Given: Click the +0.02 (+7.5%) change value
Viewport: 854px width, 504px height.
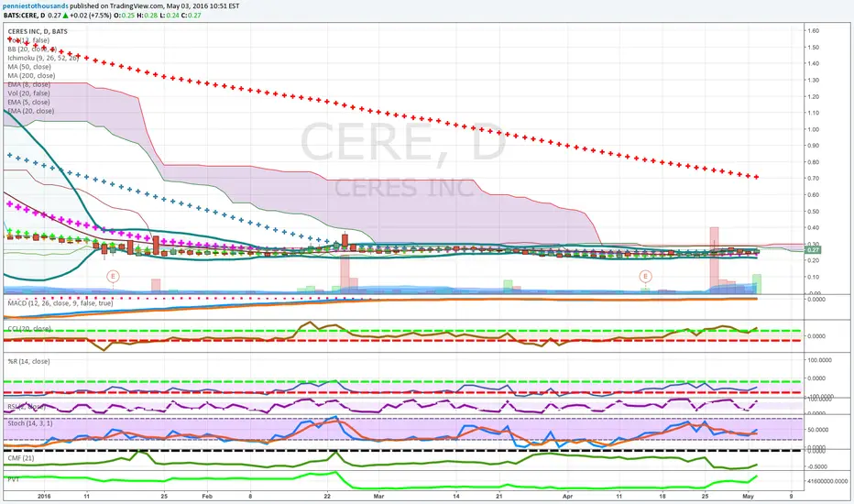Looking at the screenshot, I should (90, 16).
